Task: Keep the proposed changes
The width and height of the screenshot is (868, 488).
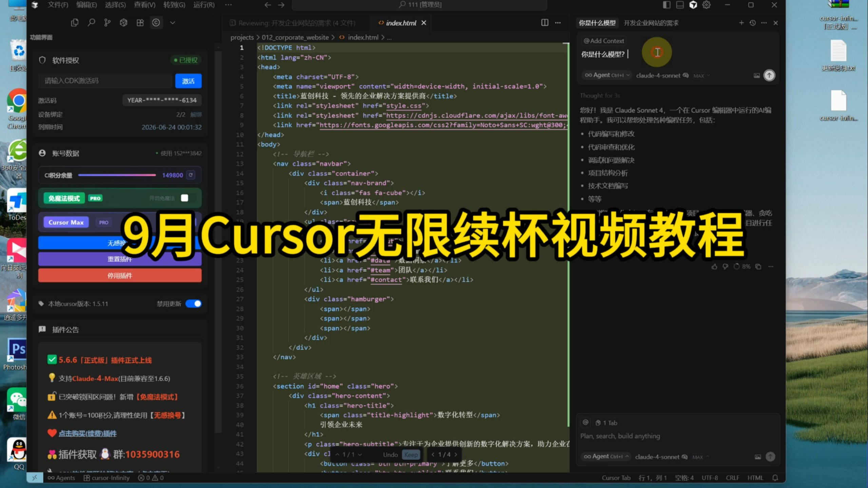Action: [x=411, y=454]
